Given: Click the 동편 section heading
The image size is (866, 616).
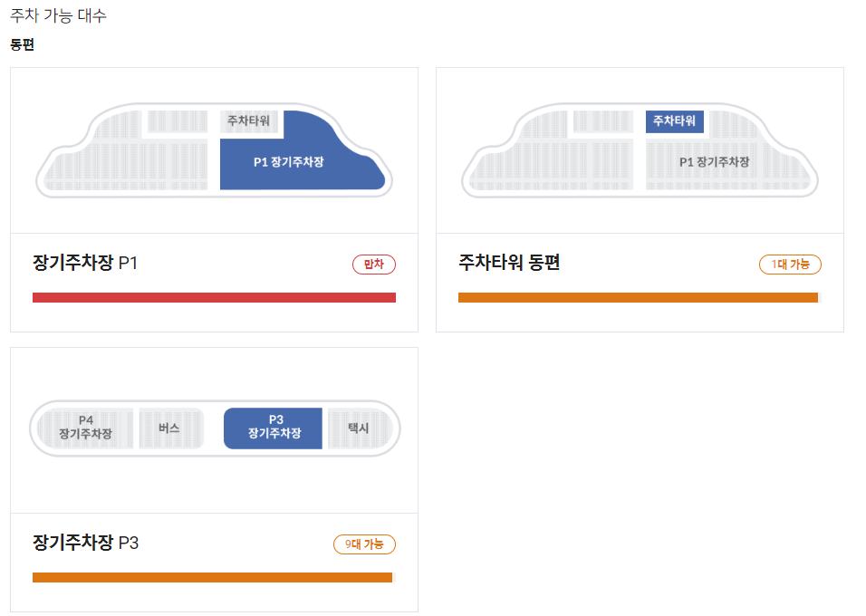Looking at the screenshot, I should click(22, 44).
